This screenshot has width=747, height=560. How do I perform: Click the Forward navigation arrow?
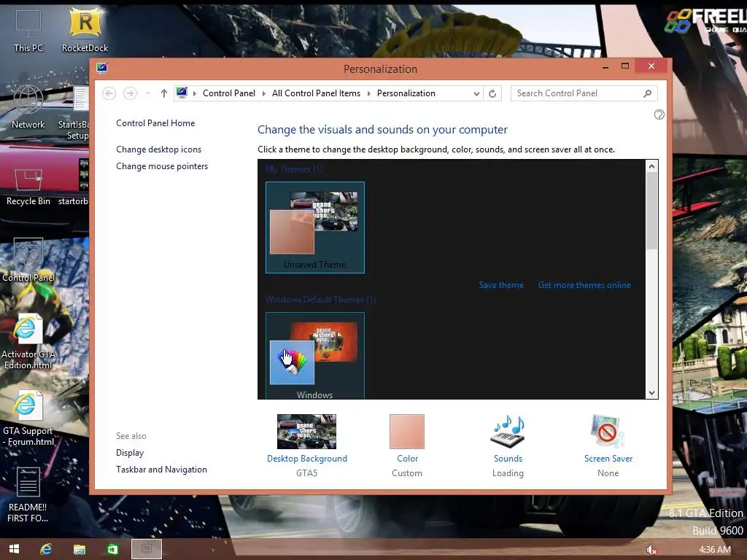[130, 93]
